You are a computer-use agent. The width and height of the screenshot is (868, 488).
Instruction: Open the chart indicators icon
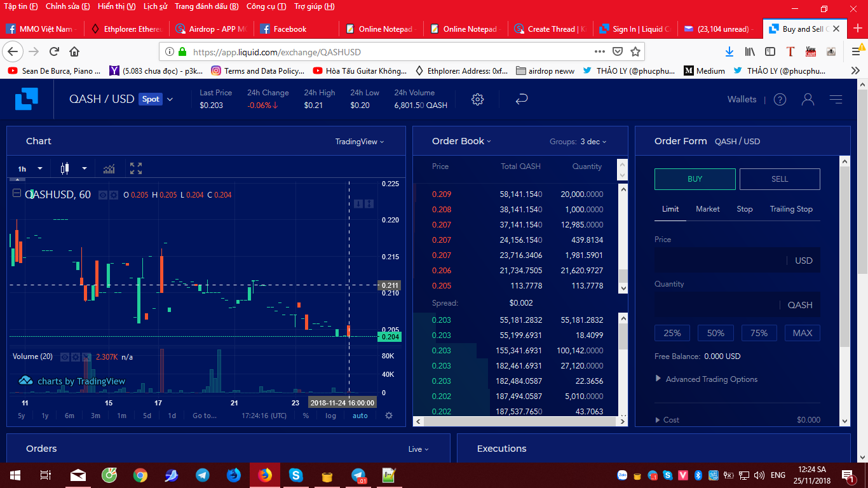pos(109,168)
